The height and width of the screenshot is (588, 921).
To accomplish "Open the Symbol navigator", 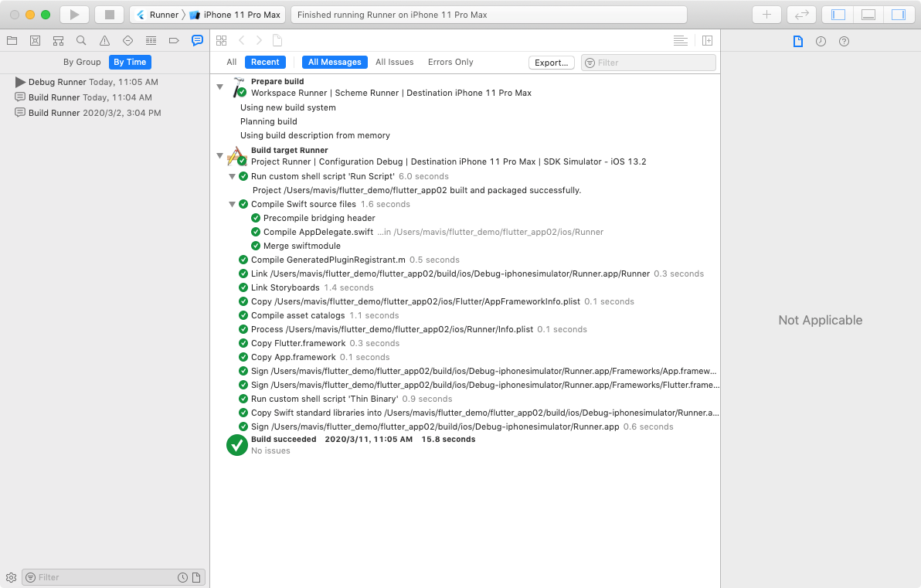I will point(58,40).
